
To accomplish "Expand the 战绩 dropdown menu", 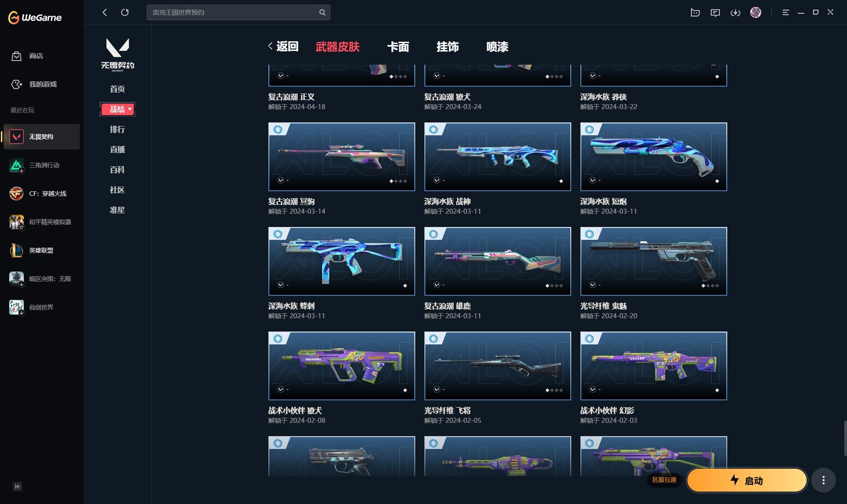I will point(117,109).
